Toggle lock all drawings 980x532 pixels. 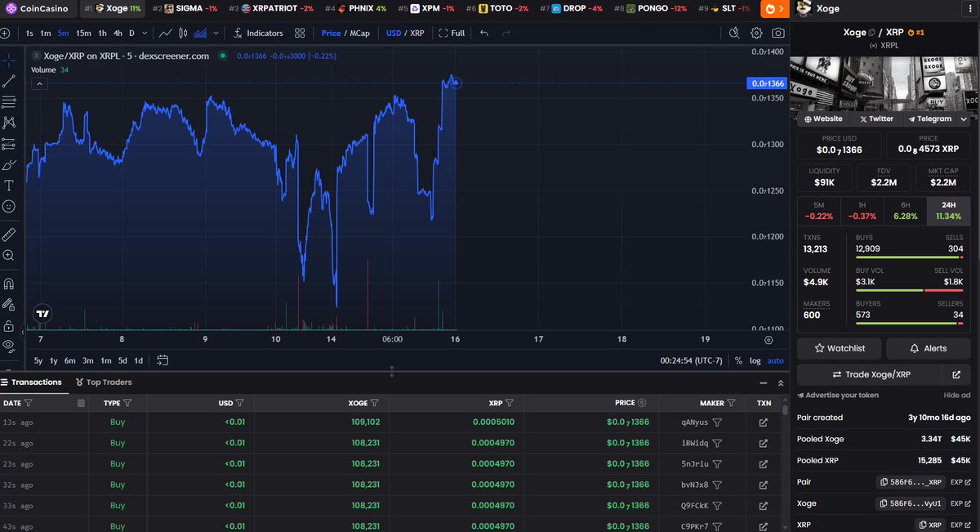(9, 325)
